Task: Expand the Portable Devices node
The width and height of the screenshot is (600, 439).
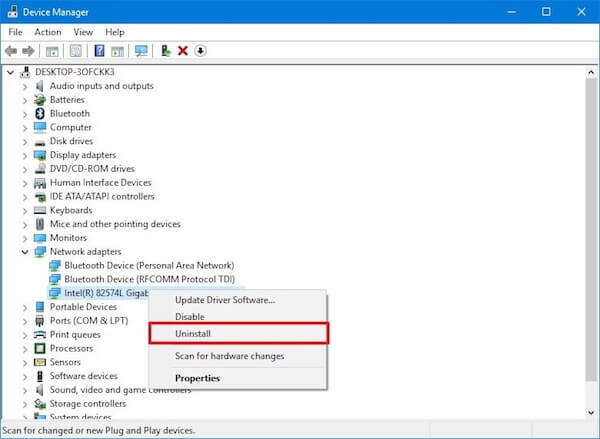Action: pyautogui.click(x=25, y=307)
